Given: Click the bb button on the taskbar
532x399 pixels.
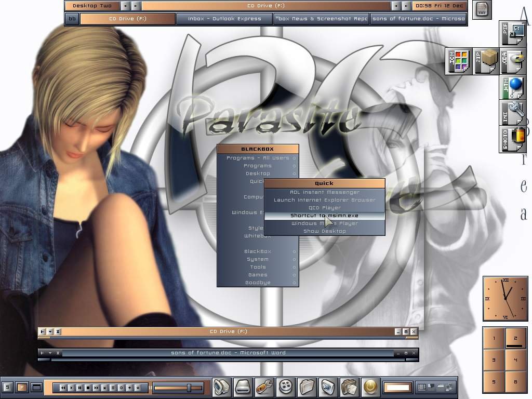Looking at the screenshot, I should point(72,19).
